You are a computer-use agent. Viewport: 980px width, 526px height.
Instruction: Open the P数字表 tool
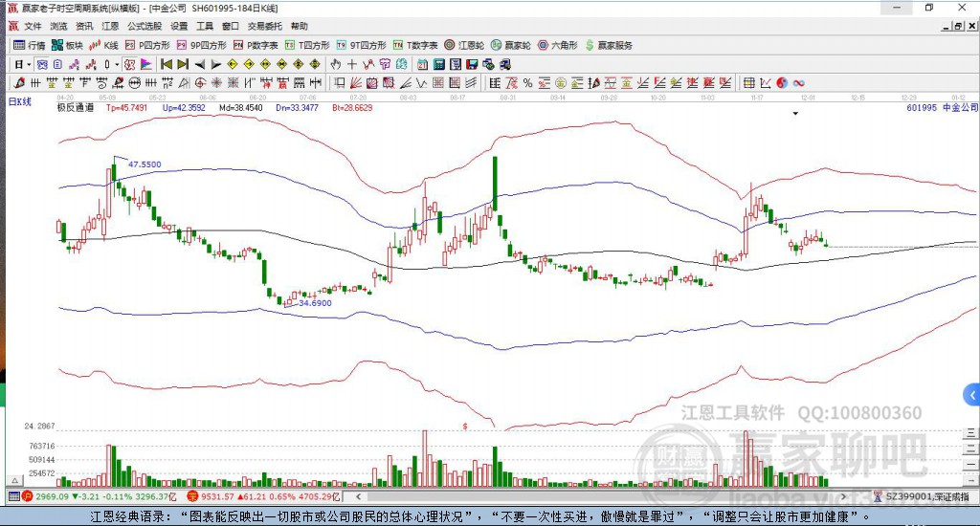(x=256, y=45)
